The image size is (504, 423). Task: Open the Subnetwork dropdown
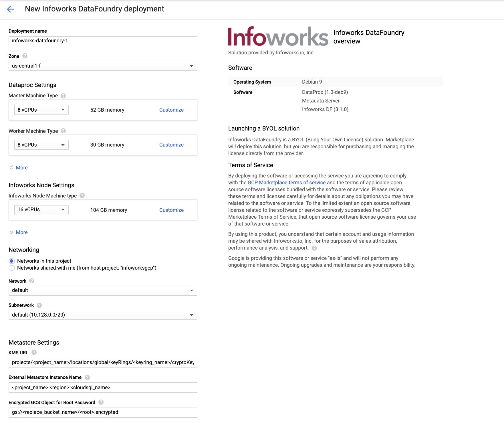pyautogui.click(x=103, y=315)
